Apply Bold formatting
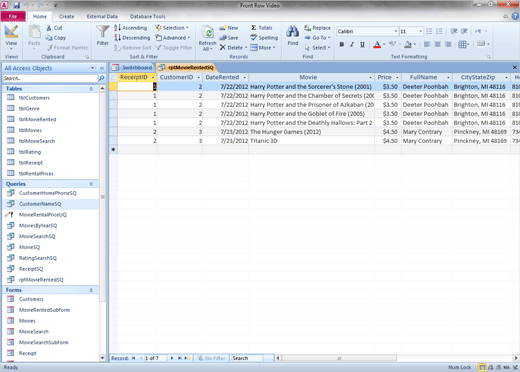 click(x=342, y=44)
